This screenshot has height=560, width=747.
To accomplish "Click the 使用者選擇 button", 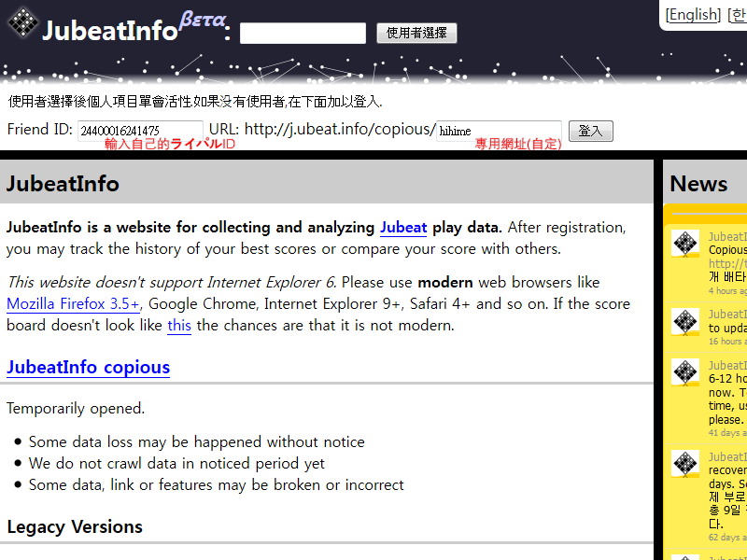I will [416, 33].
